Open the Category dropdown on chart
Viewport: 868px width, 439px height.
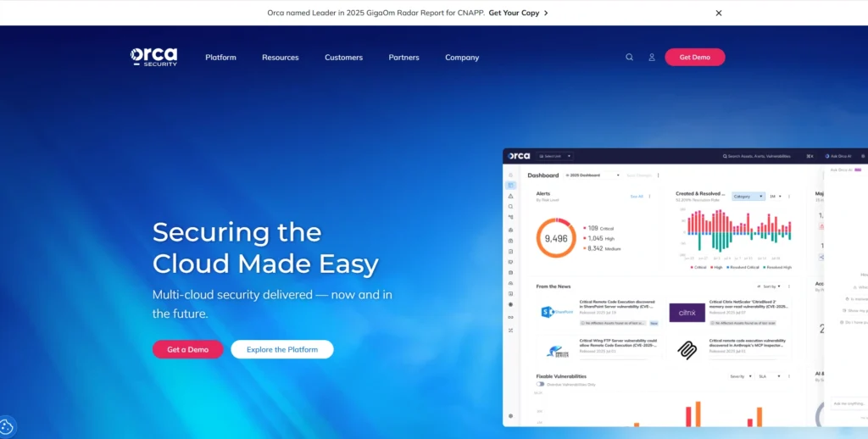748,196
